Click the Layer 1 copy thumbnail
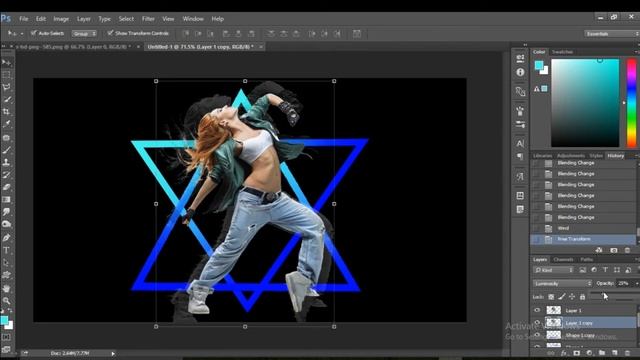This screenshot has height=360, width=640. pyautogui.click(x=553, y=323)
